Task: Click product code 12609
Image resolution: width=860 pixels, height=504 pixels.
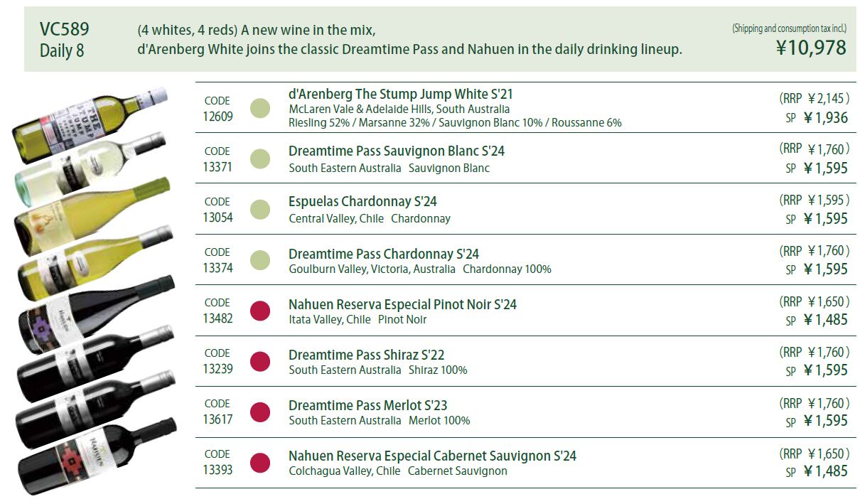Action: coord(217,117)
